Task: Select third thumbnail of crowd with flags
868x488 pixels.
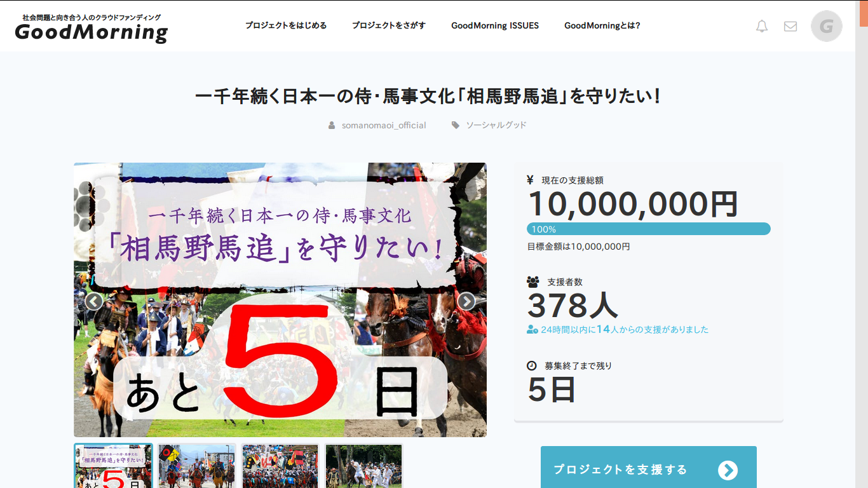Action: [280, 466]
